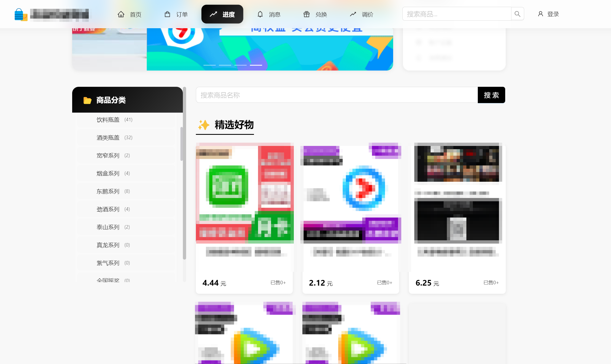The image size is (611, 364).
Task: Click the sparkle icon beside 精选好物
Action: (203, 125)
